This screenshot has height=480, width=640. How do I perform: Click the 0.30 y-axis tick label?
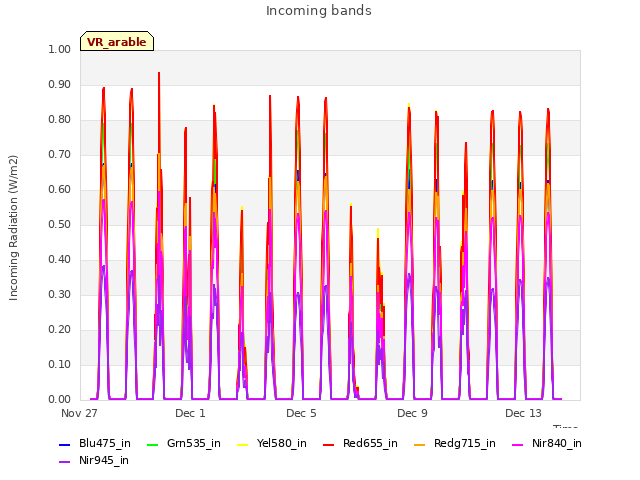[x=60, y=295]
